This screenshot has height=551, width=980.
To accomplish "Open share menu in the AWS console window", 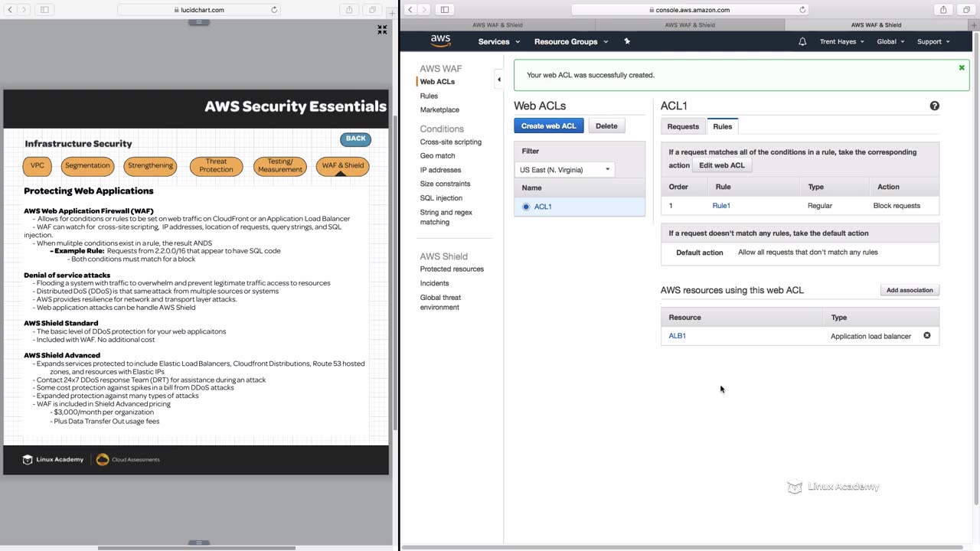I will [x=943, y=10].
